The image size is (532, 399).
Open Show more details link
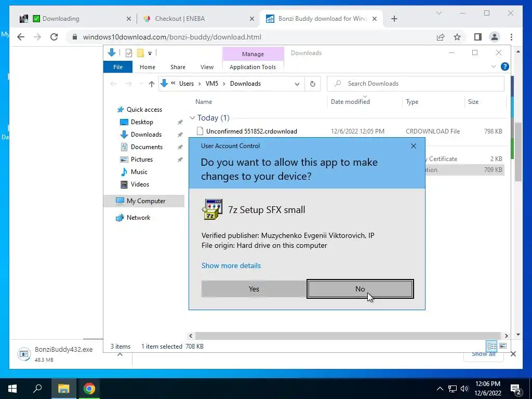(x=231, y=265)
